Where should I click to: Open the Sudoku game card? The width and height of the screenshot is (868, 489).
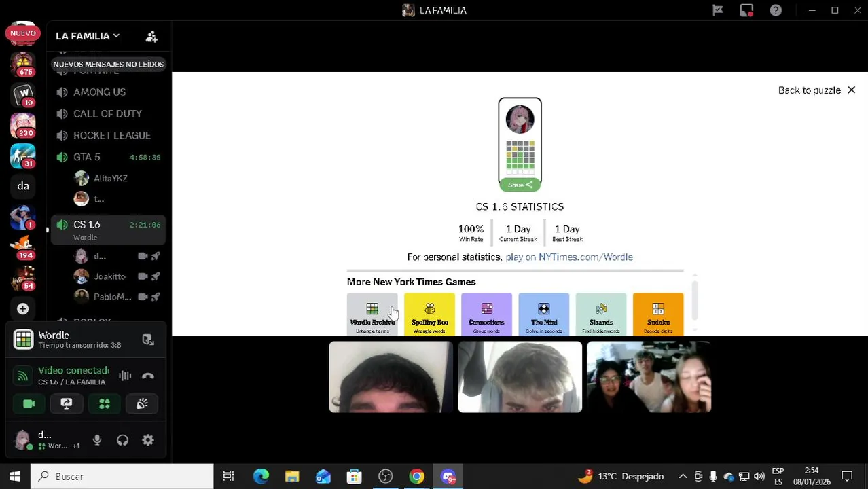658,314
